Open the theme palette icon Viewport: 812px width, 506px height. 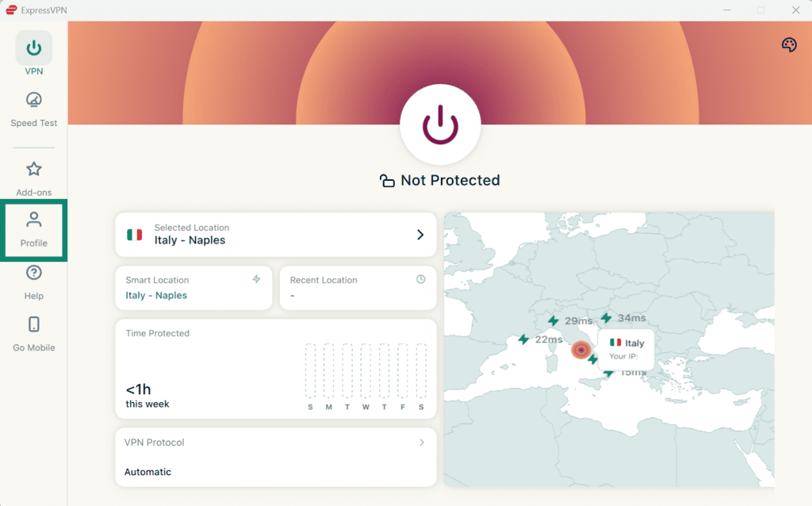pos(789,45)
